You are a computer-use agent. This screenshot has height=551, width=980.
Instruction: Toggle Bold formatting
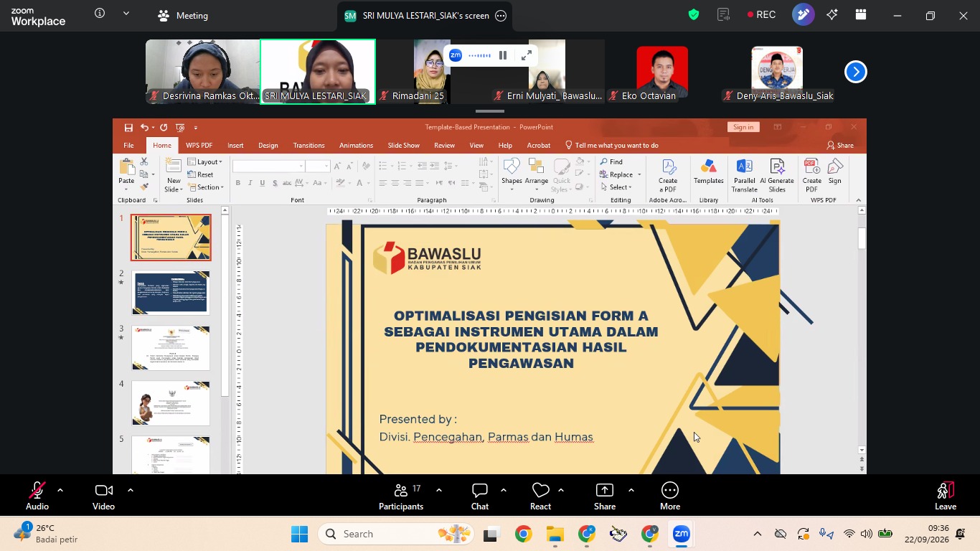click(x=238, y=184)
